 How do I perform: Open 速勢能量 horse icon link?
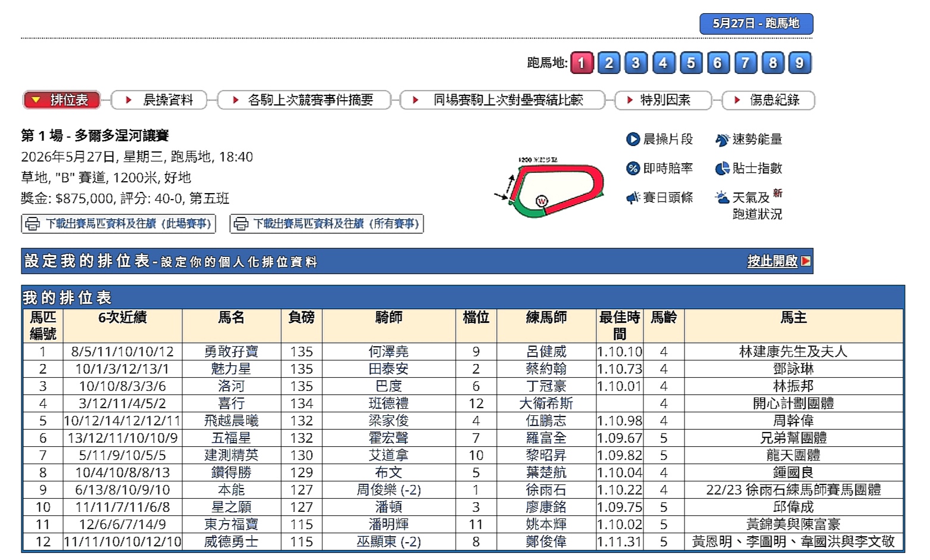(x=722, y=140)
